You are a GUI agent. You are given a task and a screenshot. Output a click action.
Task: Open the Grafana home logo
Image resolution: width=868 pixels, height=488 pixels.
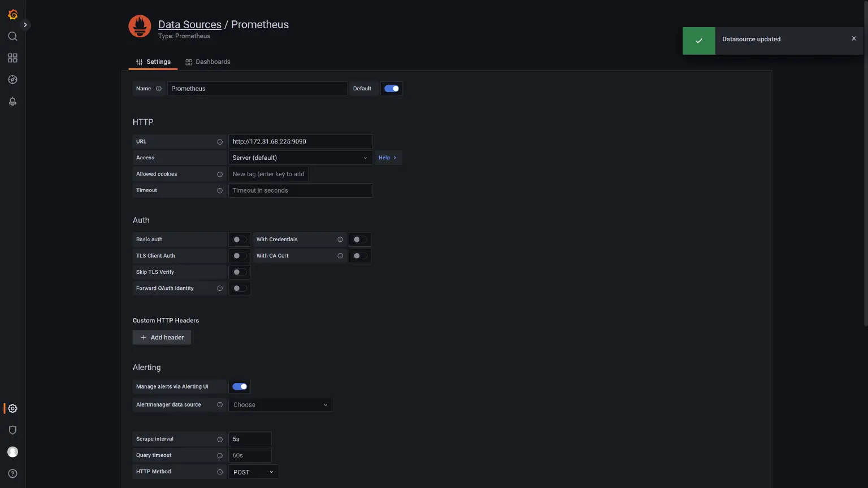(x=12, y=14)
